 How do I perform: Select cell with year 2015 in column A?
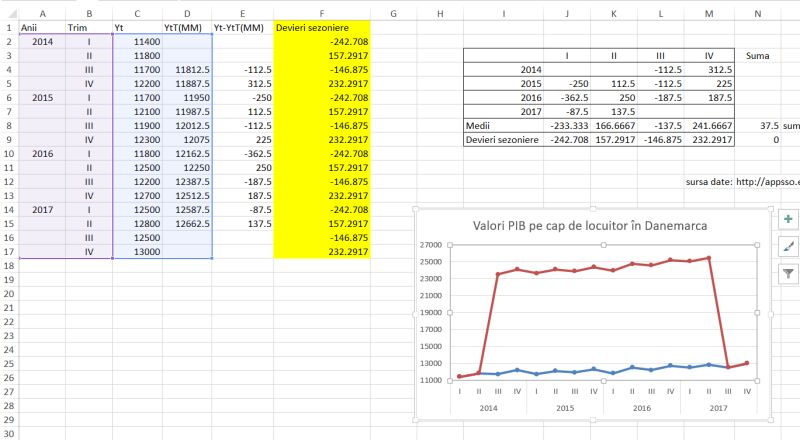(x=42, y=97)
